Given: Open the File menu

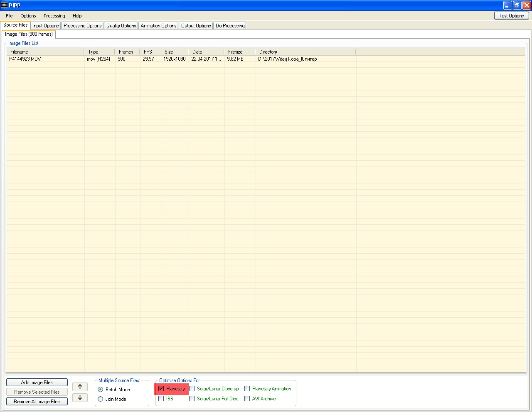Looking at the screenshot, I should [9, 16].
